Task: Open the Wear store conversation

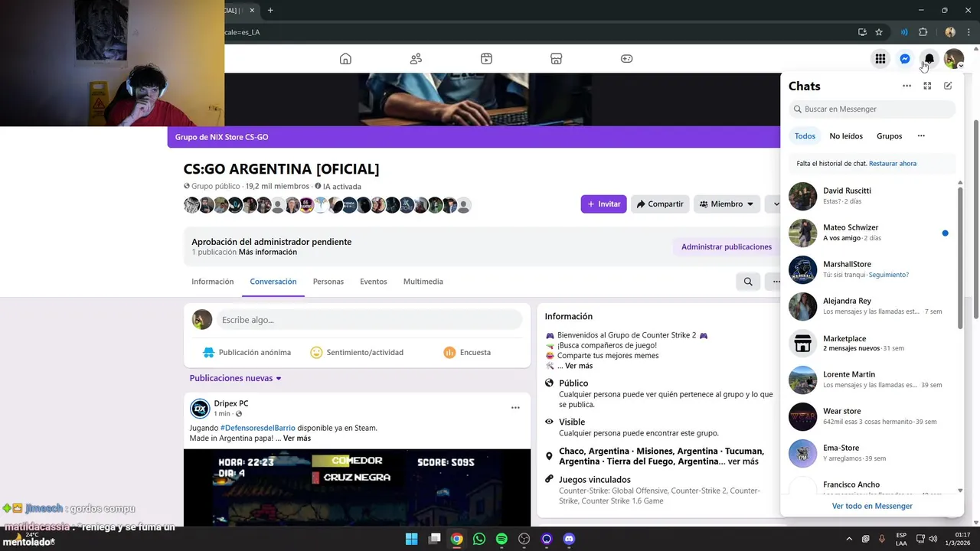Action: 872,416
